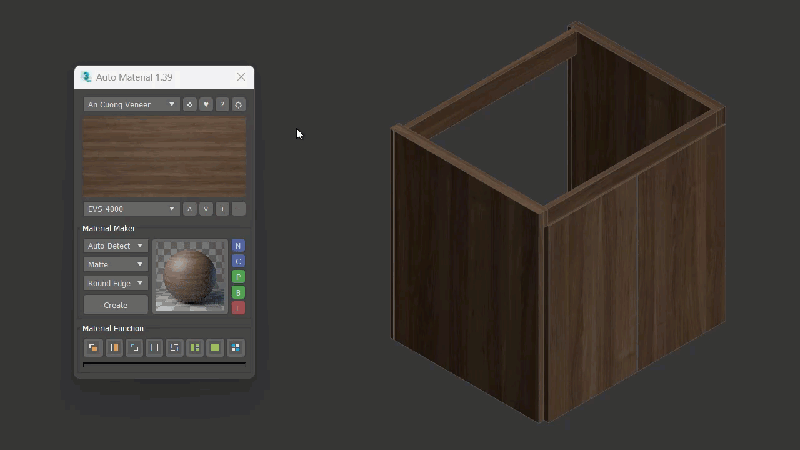Click the first overlapping squares Material Function icon
Viewport: 800px width, 450px height.
coord(93,348)
